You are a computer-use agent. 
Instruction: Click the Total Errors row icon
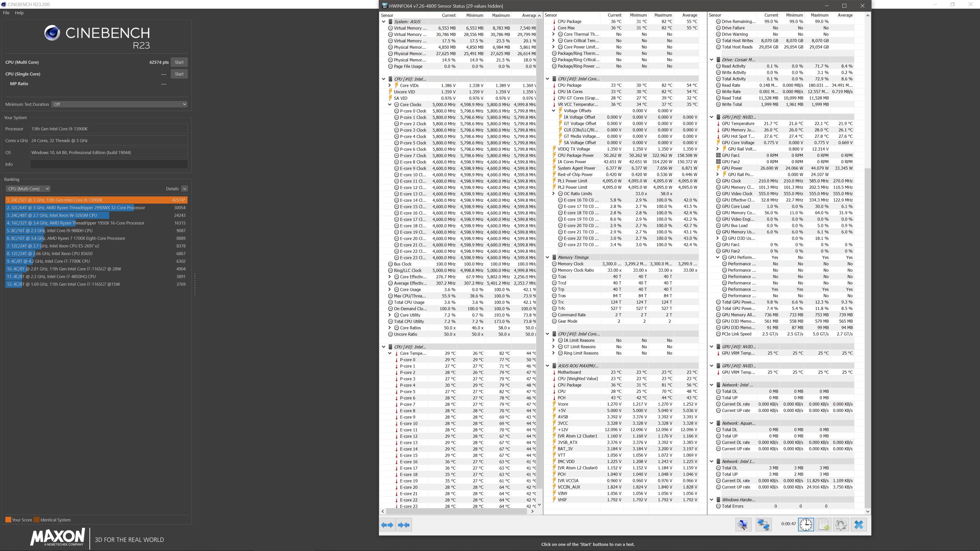click(718, 506)
